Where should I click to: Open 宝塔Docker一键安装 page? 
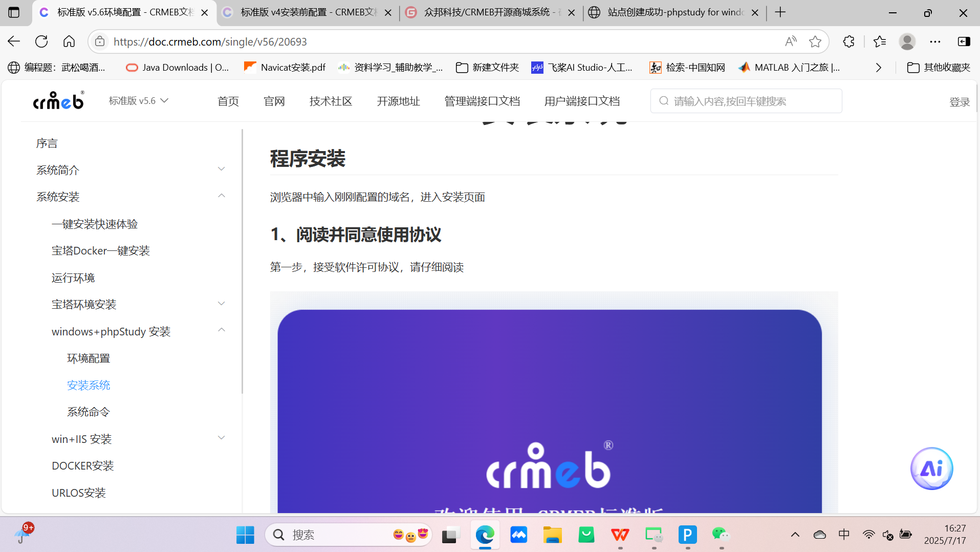pyautogui.click(x=101, y=251)
